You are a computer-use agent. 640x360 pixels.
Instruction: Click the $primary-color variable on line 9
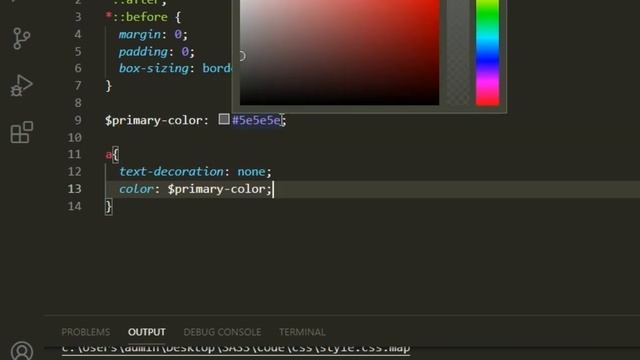click(154, 121)
